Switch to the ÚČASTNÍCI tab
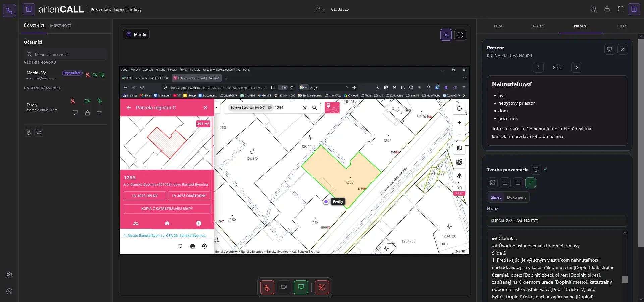This screenshot has height=302, width=644. click(x=34, y=26)
